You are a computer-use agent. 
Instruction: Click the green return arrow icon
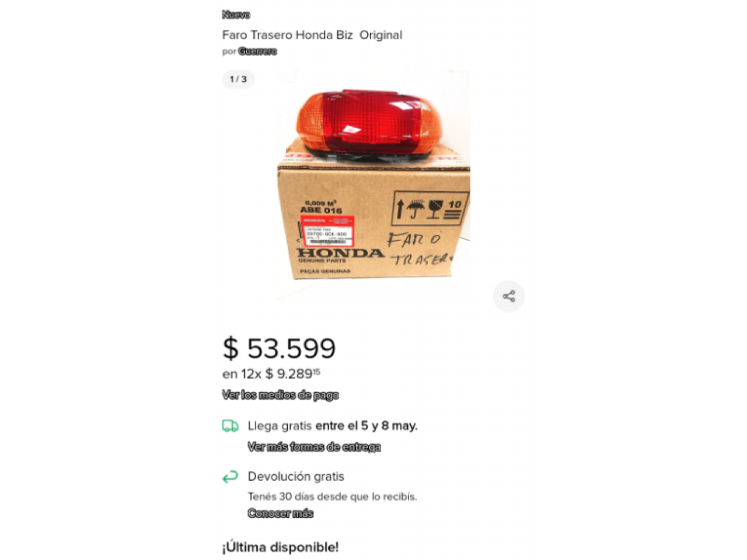pos(230,477)
